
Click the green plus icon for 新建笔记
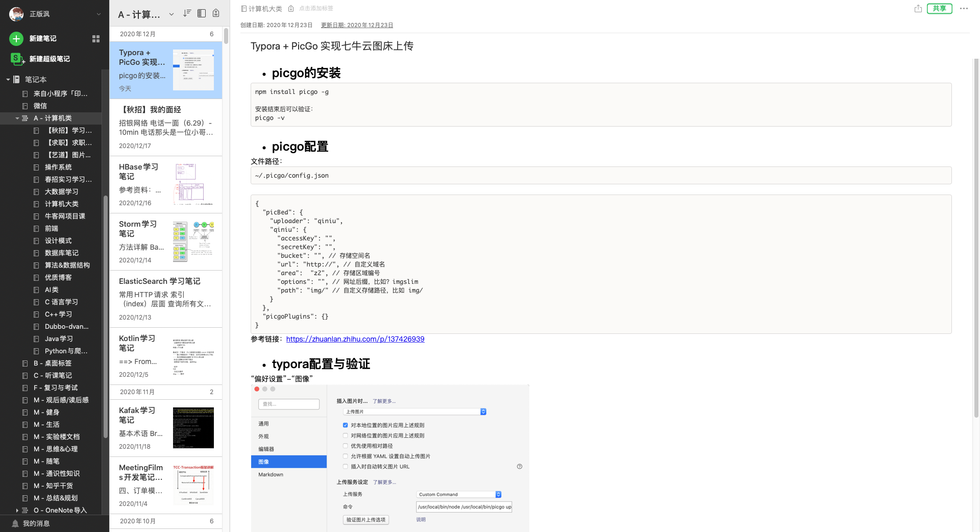pos(16,38)
